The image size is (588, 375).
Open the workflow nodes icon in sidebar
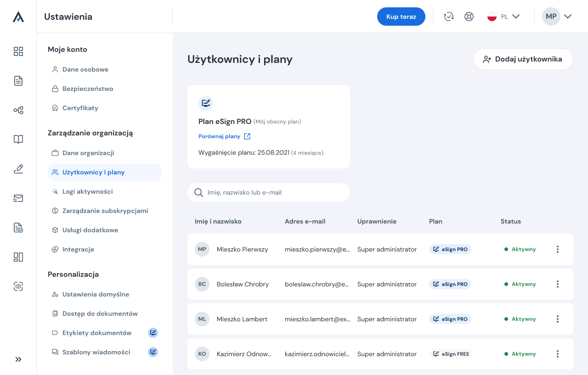[x=18, y=110]
